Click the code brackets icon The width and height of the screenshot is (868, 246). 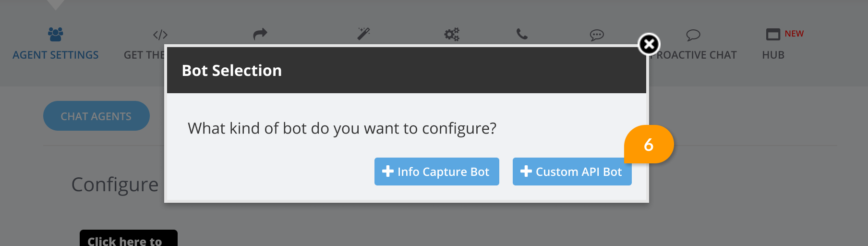coord(160,35)
